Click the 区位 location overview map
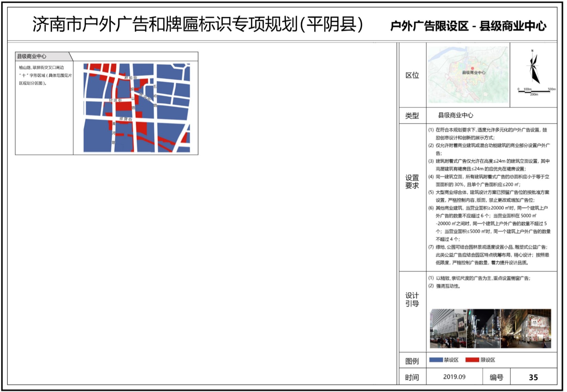 [468, 75]
